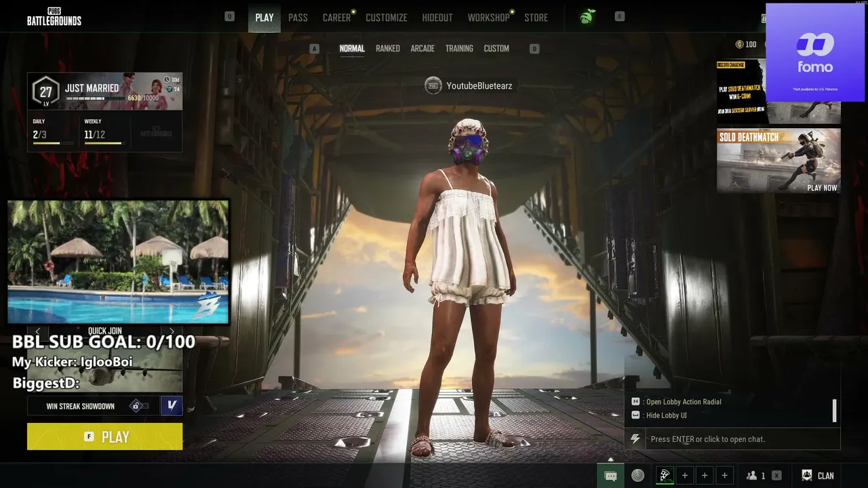Click the chat input field
The width and height of the screenshot is (868, 488).
click(743, 439)
